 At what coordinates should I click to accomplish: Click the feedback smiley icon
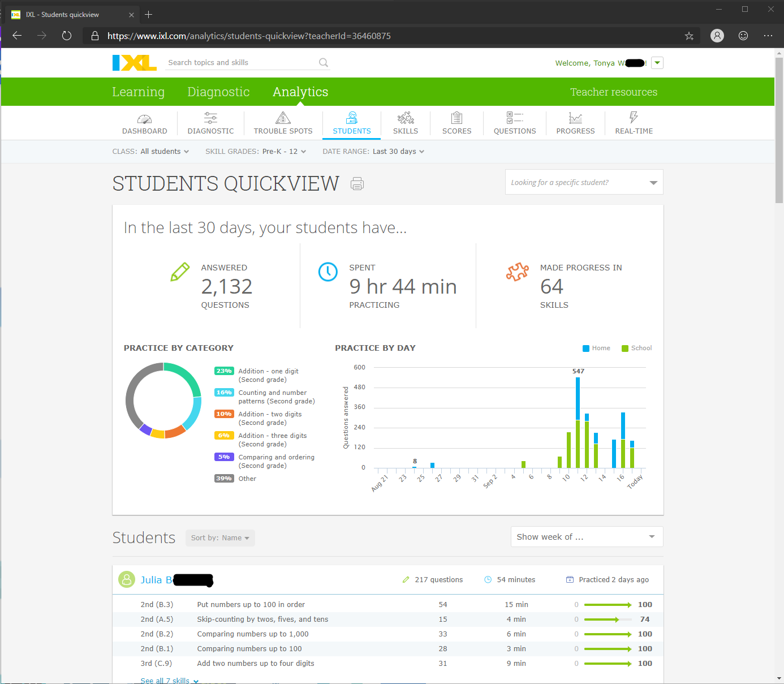743,36
